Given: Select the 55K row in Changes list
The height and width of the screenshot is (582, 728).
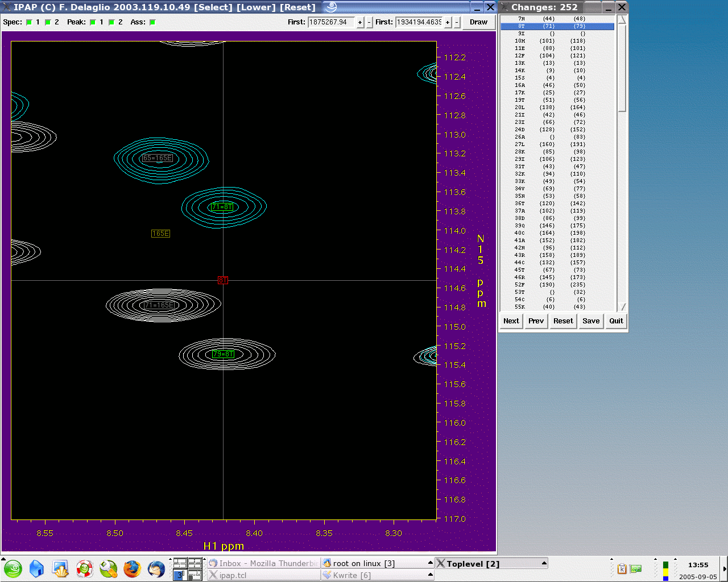Looking at the screenshot, I should [x=557, y=307].
